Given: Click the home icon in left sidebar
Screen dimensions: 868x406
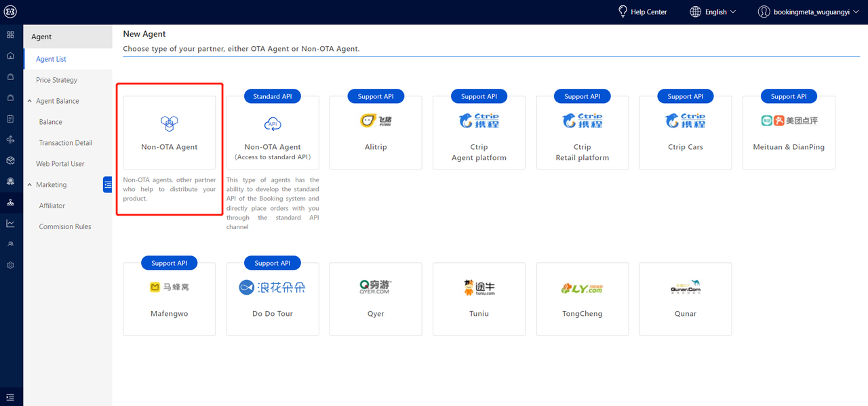Looking at the screenshot, I should pyautogui.click(x=10, y=56).
